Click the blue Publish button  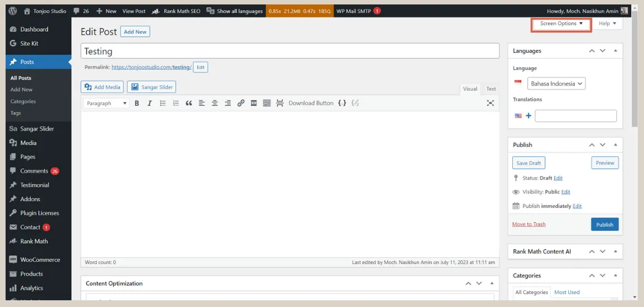604,225
